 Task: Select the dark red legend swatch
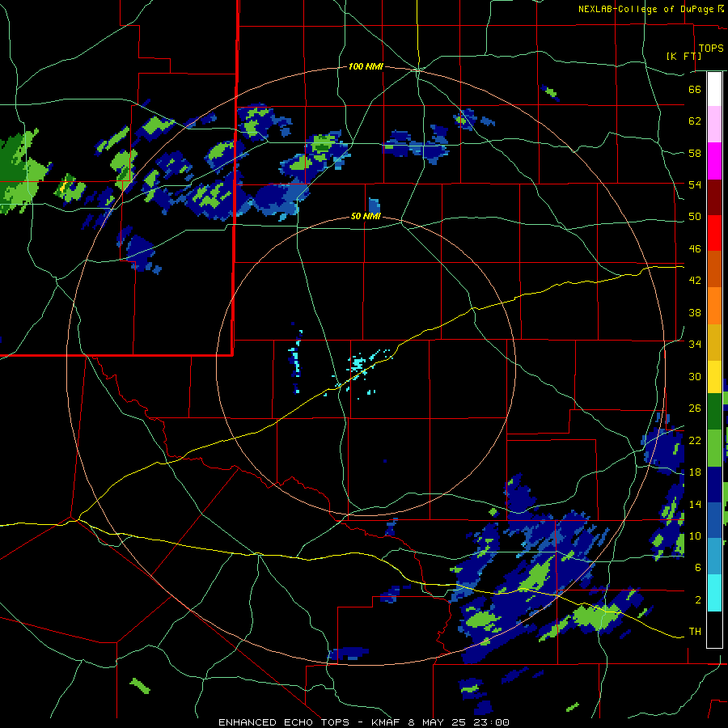point(714,197)
